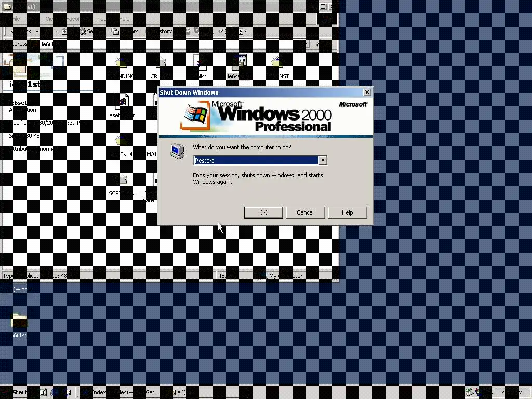Viewport: 532px width, 399px height.
Task: Click the Show Desktop quick launch icon
Action: point(43,393)
